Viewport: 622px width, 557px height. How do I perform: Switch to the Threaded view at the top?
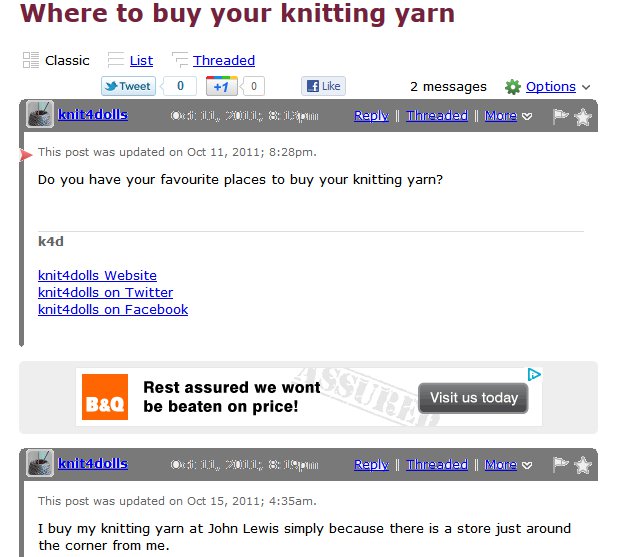(223, 61)
